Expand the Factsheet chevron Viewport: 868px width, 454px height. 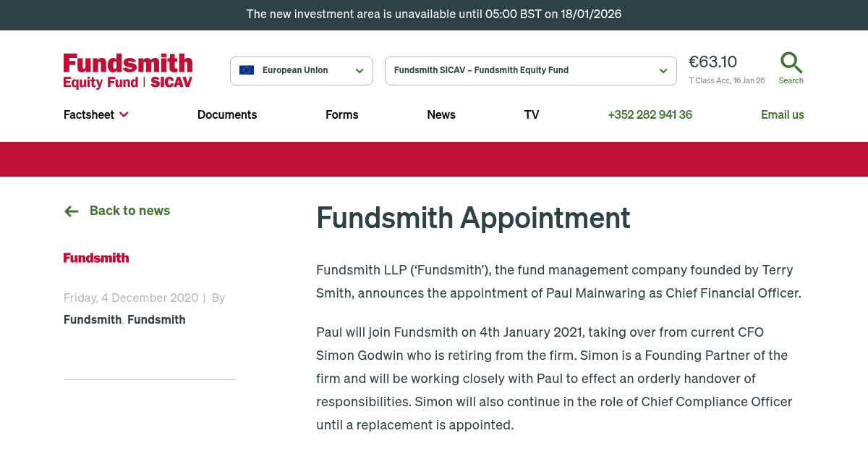click(123, 114)
